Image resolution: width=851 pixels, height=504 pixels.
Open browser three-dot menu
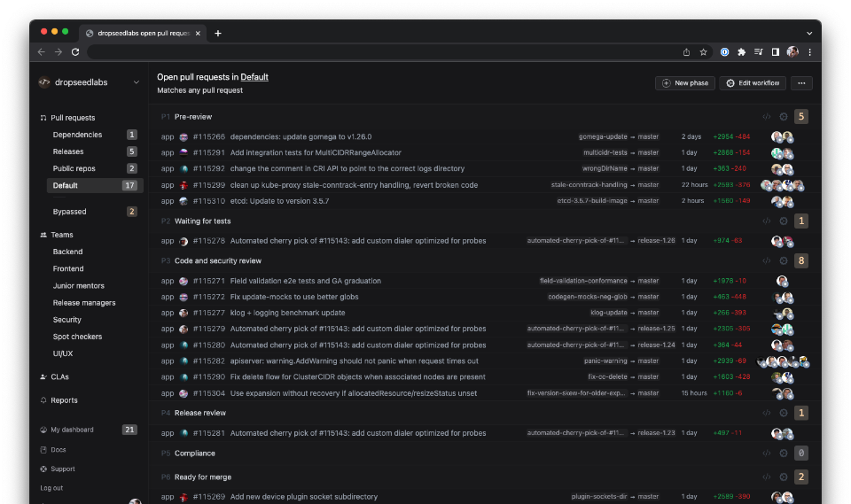(x=809, y=52)
